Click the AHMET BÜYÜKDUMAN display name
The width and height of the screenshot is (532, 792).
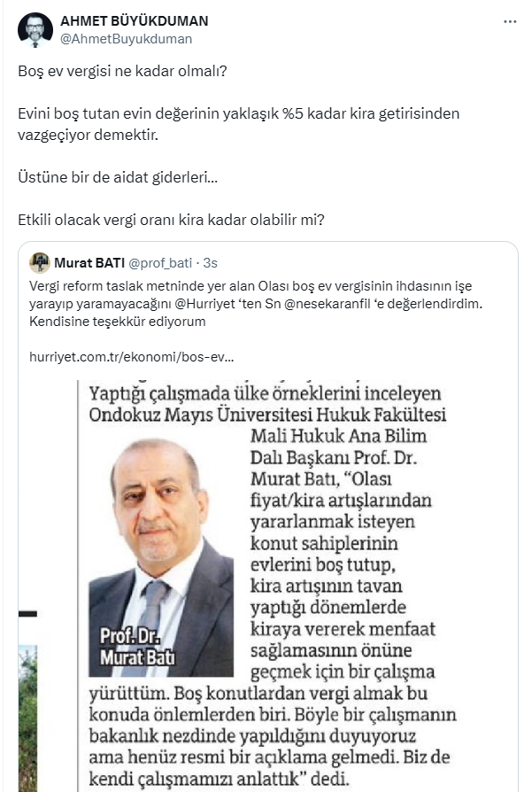(135, 21)
